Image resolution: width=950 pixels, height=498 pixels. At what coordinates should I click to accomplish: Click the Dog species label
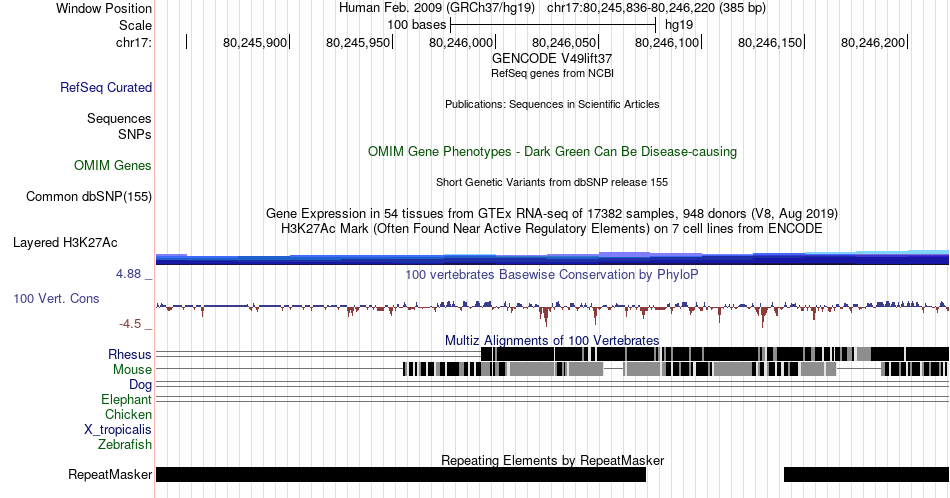(141, 384)
